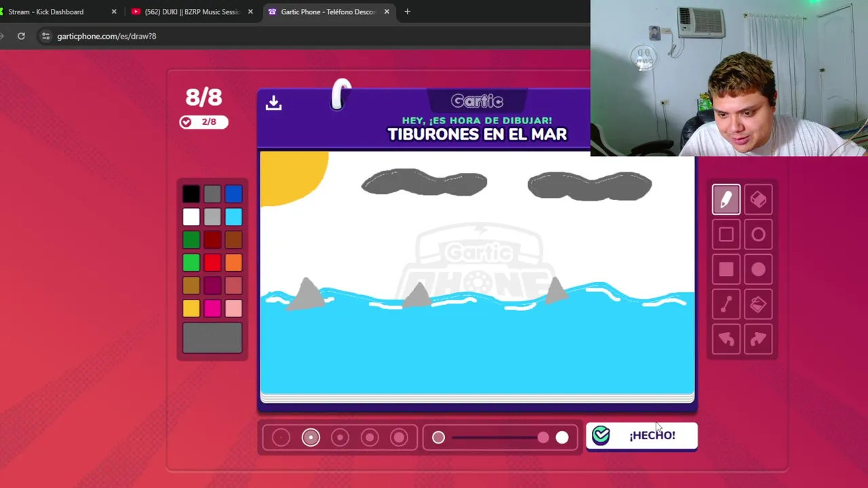
Task: Pick the dark gray color swatch
Action: click(212, 195)
